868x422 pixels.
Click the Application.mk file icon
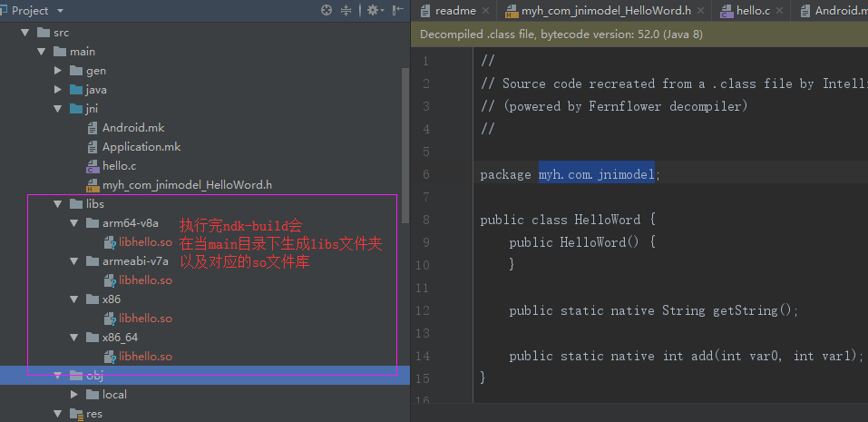[x=93, y=147]
